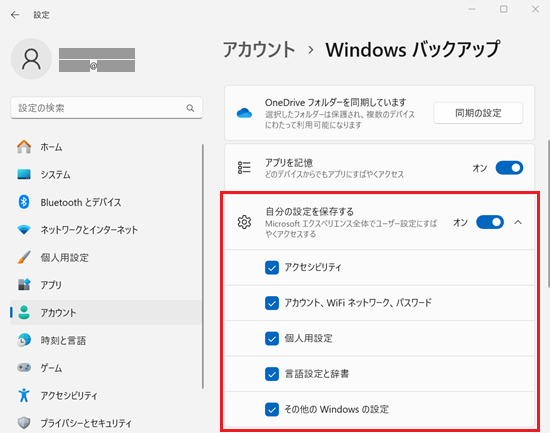Minimize the Settings window
Screen dimensions: 550x433
472,9
